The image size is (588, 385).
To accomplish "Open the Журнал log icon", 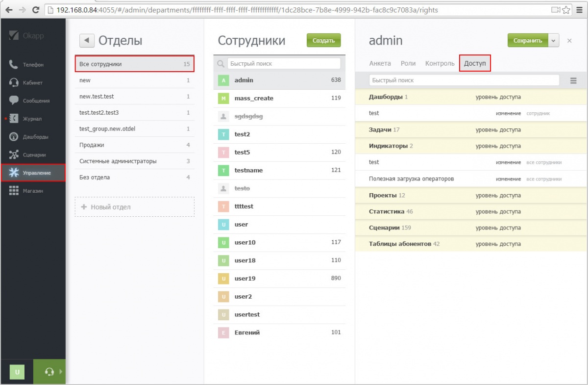I will tap(14, 119).
